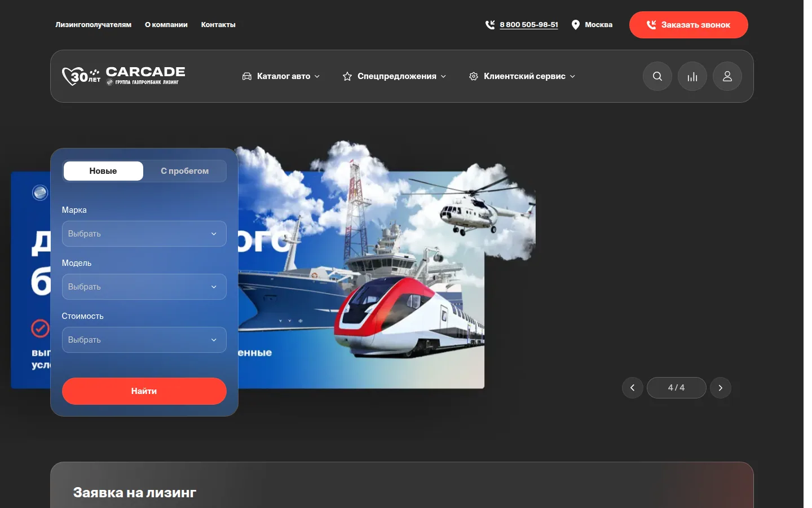Expand Спецпредложения menu

[395, 76]
